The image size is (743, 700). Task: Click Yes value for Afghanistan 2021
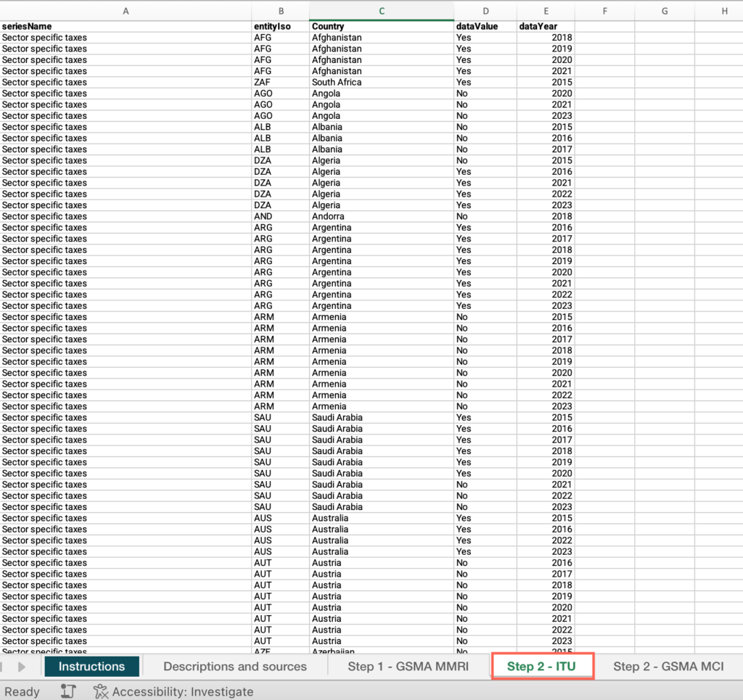coord(485,71)
